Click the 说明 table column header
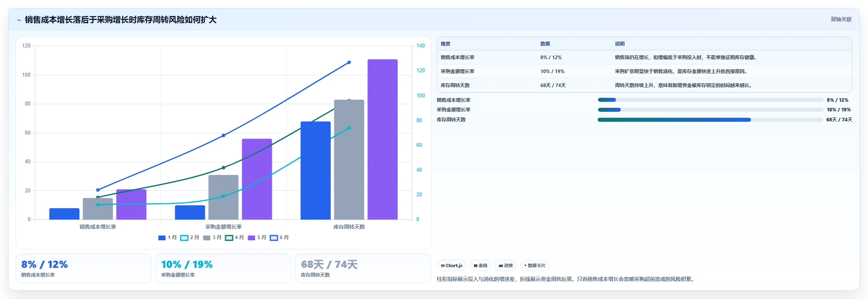The width and height of the screenshot is (868, 299). (620, 44)
